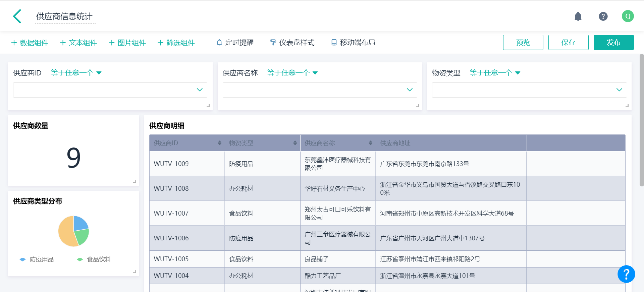Open the user avatar menu
This screenshot has height=294, width=644.
tap(627, 16)
